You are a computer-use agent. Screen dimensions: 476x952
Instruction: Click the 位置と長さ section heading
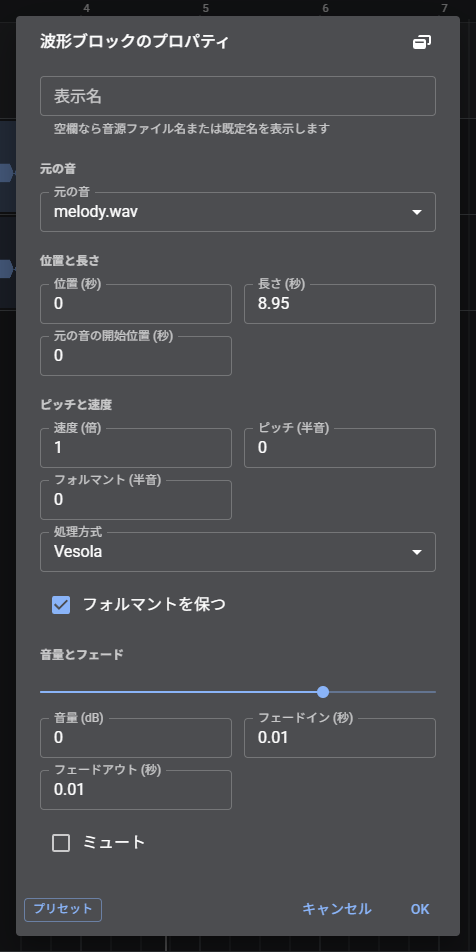point(70,260)
